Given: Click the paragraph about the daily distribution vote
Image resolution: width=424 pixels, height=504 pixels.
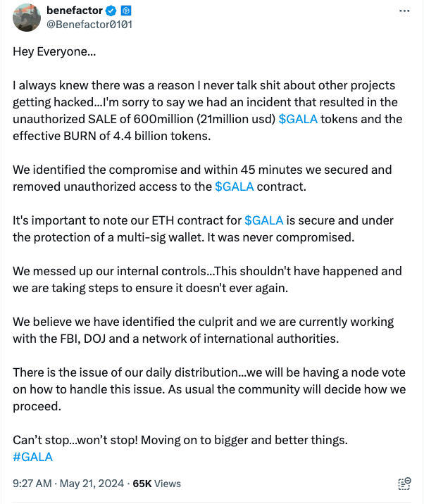Looking at the screenshot, I should 197,389.
